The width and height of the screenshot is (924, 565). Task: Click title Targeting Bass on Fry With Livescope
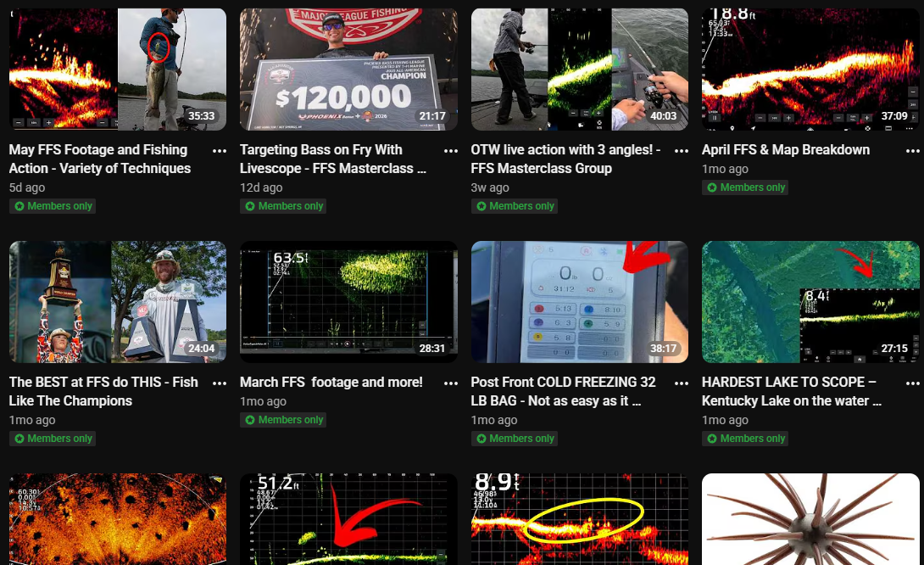(333, 159)
